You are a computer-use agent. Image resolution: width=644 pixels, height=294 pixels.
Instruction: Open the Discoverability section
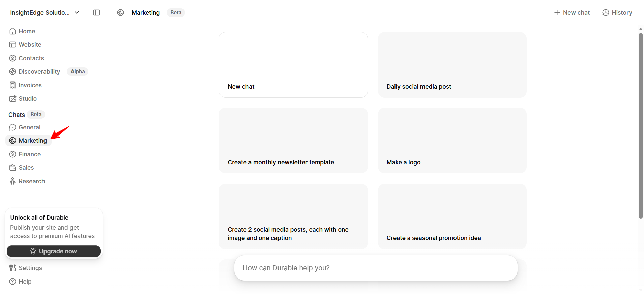pos(39,72)
